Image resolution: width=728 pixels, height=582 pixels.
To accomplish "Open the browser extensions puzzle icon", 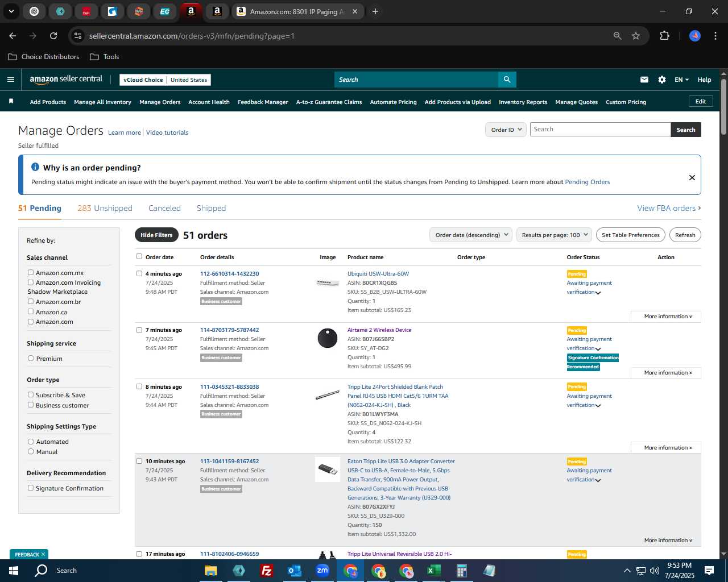I will [664, 36].
